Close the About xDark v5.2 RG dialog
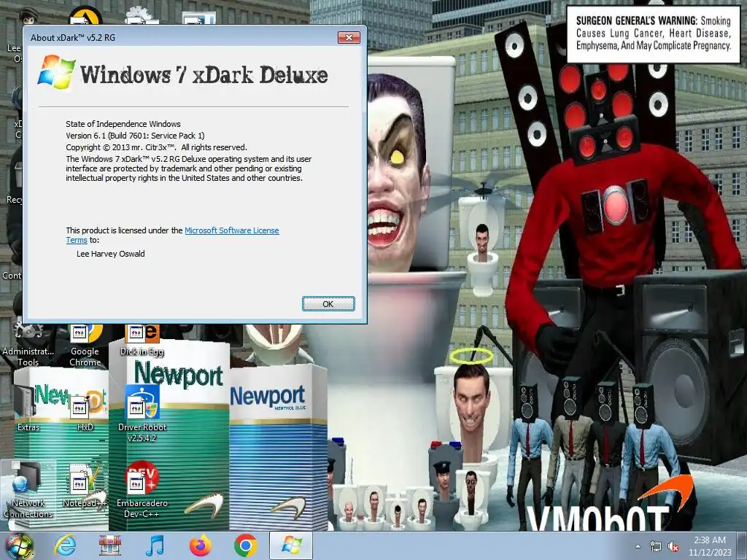The height and width of the screenshot is (560, 747). [349, 38]
